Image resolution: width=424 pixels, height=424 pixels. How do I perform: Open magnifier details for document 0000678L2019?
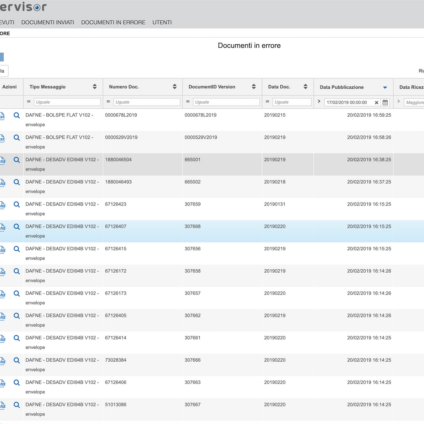coord(17,115)
